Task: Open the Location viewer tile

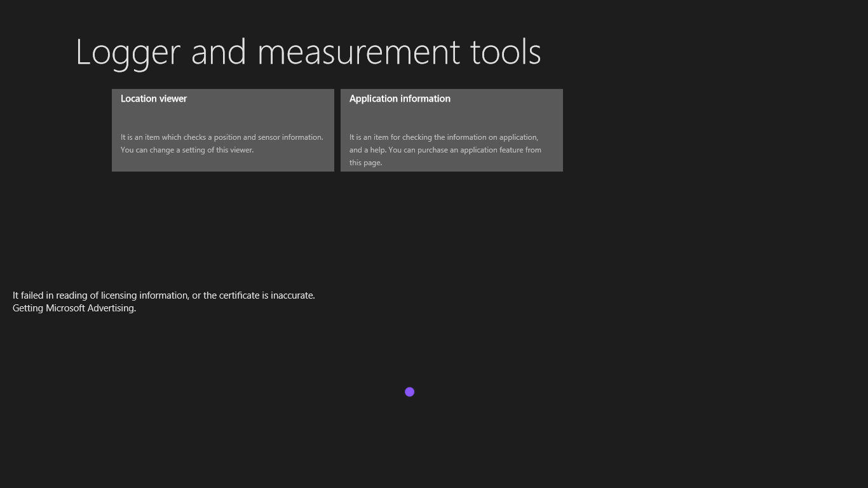Action: pos(223,130)
